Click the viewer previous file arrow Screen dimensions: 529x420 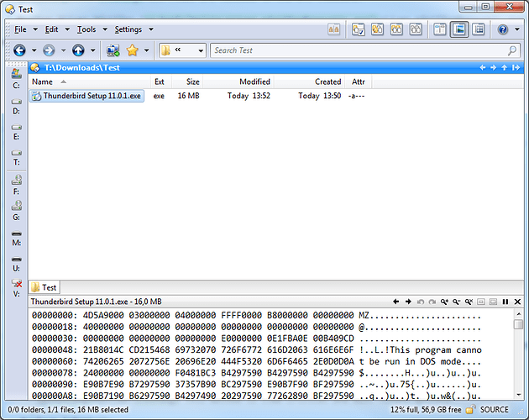point(396,302)
